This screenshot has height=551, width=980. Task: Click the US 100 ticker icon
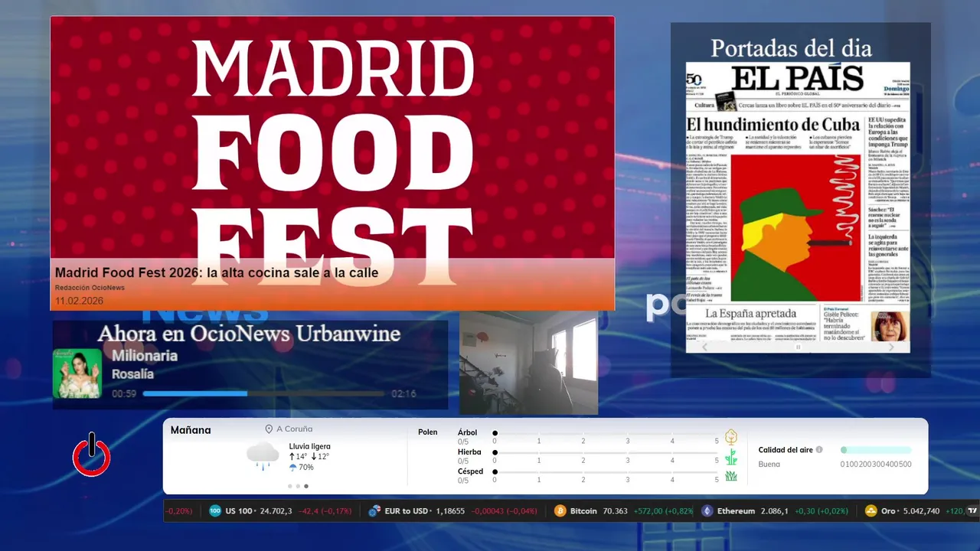coord(215,510)
